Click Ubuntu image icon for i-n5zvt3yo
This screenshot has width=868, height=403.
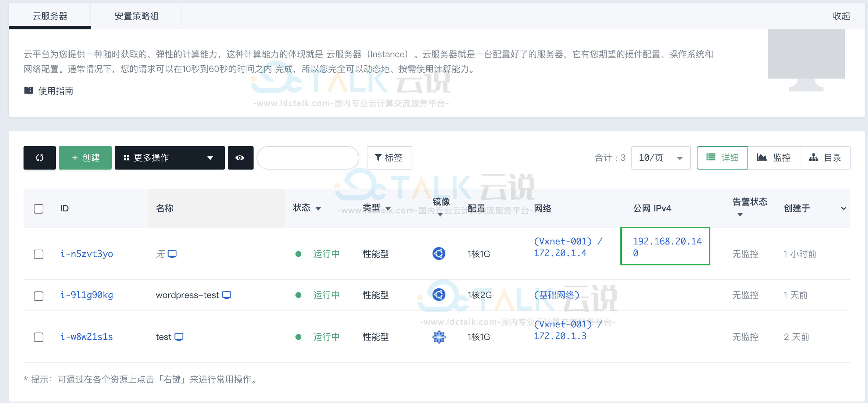click(439, 254)
